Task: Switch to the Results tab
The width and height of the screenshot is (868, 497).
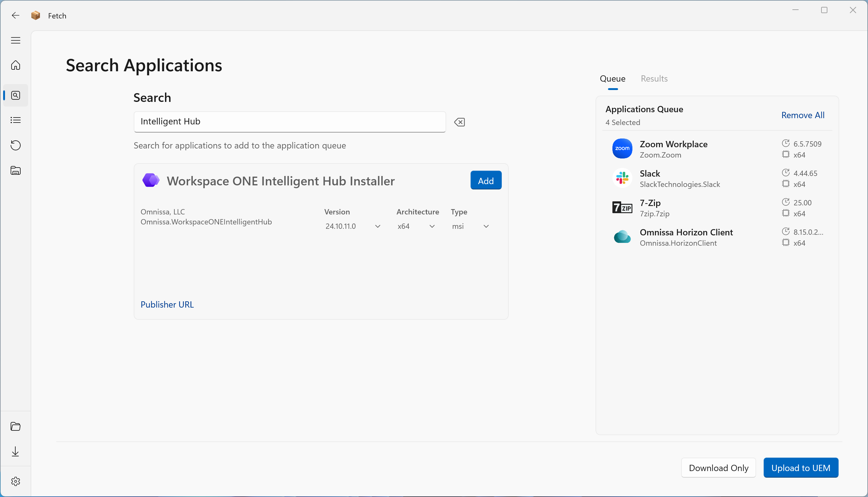Action: [x=654, y=79]
